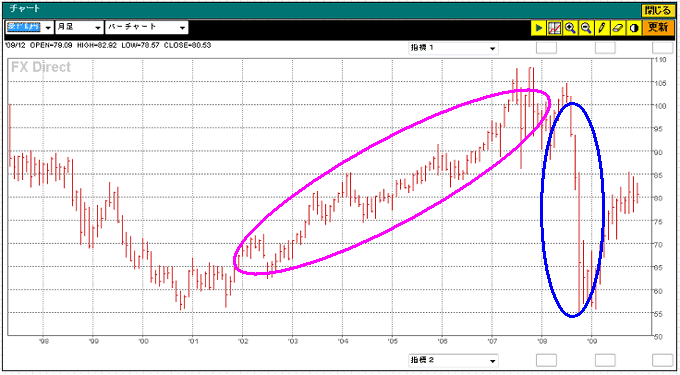
Task: Click third parameter field beside 指標 2
Action: tap(663, 360)
